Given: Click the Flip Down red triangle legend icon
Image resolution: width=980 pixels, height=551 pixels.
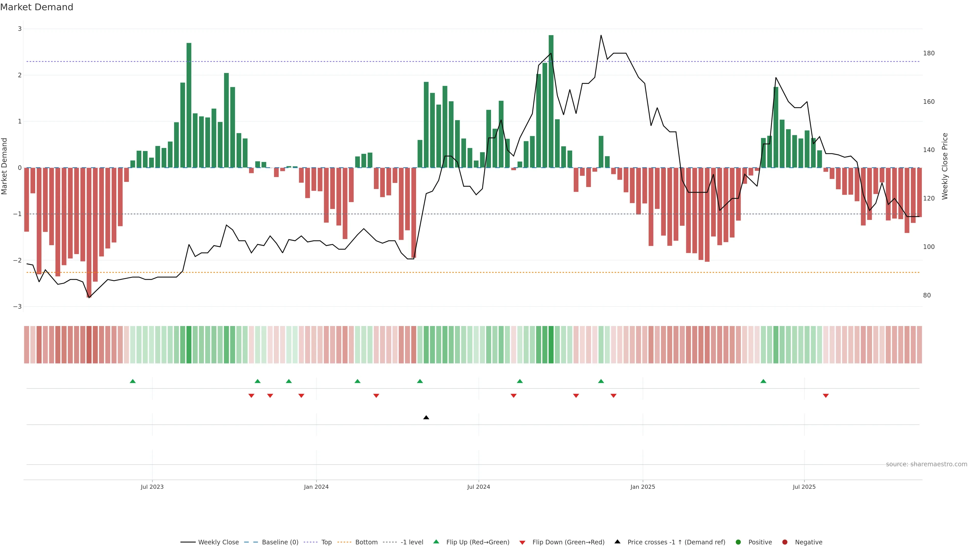Looking at the screenshot, I should coord(522,542).
